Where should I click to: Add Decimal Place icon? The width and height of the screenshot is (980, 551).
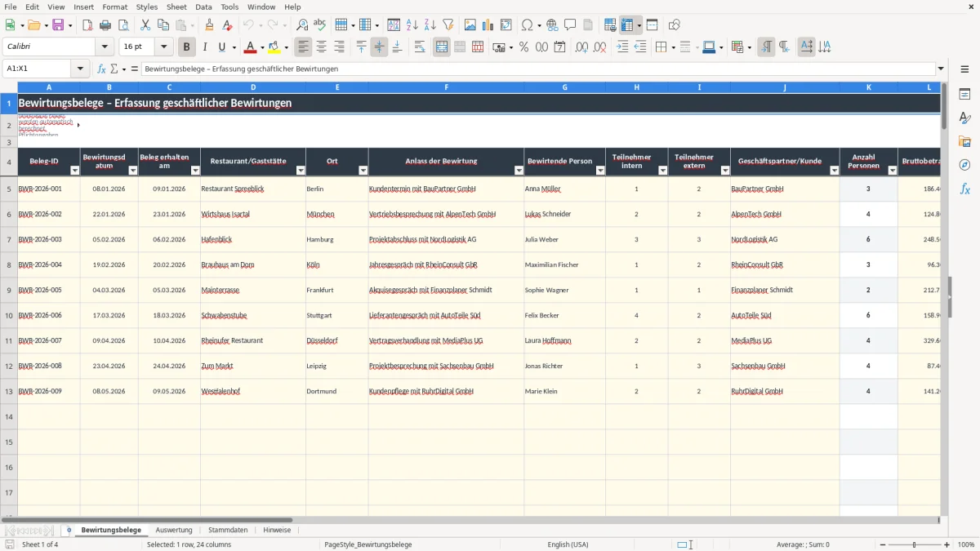[581, 47]
